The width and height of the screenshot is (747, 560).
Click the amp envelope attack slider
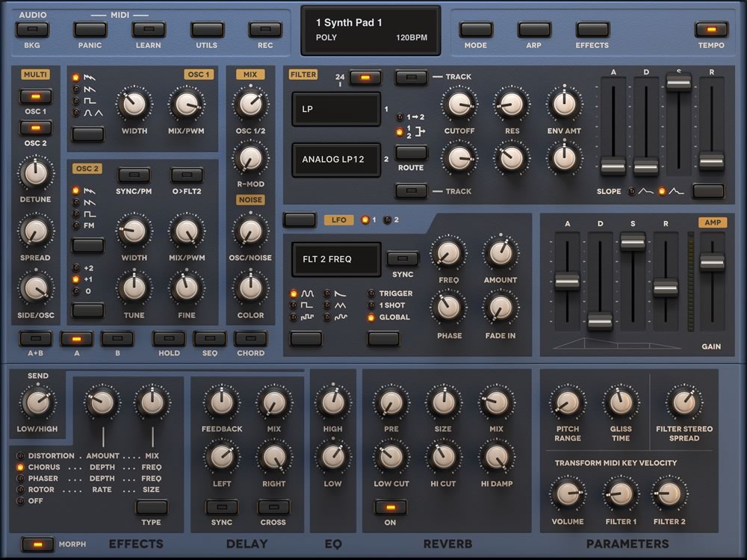coord(567,281)
